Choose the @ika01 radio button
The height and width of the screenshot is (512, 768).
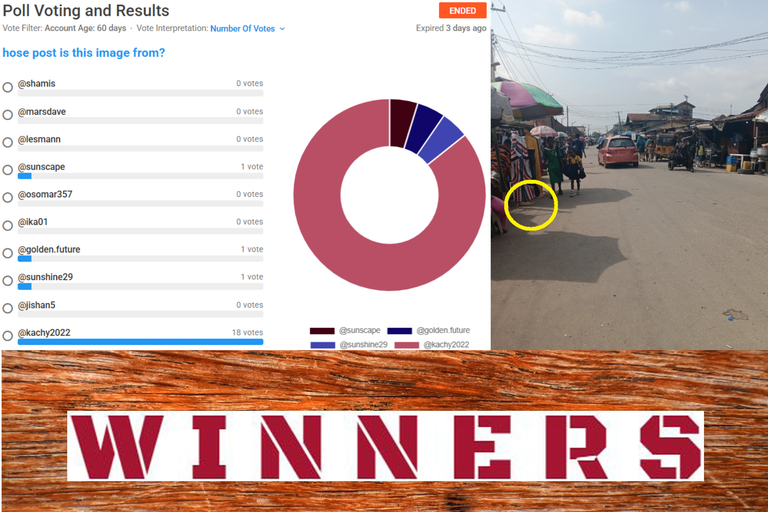pyautogui.click(x=7, y=225)
